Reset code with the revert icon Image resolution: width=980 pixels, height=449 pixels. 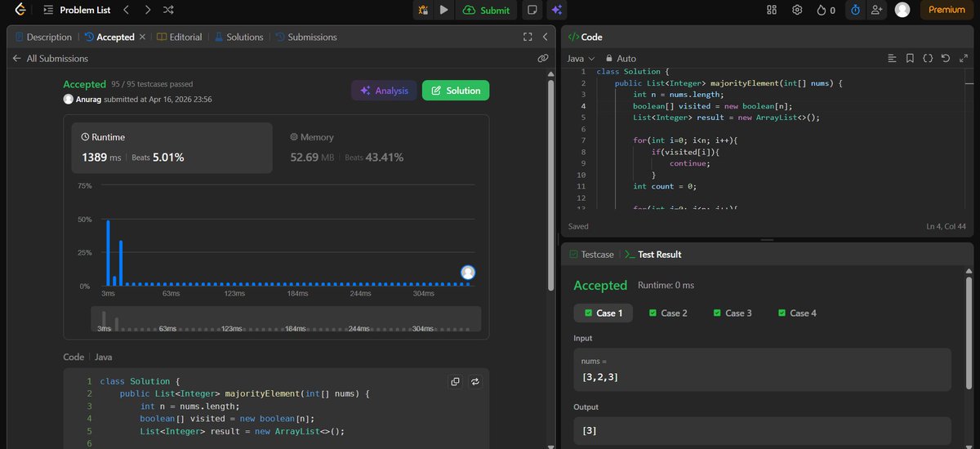[945, 59]
